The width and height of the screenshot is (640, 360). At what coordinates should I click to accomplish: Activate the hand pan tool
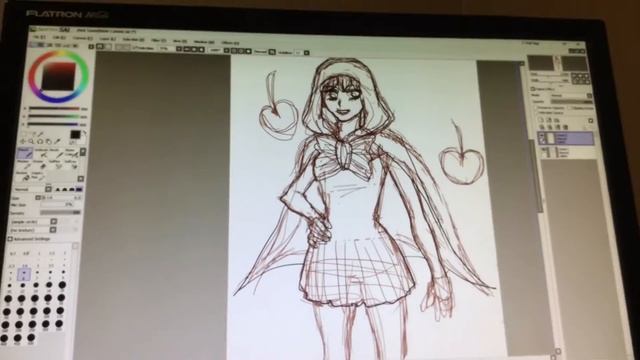pos(48,142)
